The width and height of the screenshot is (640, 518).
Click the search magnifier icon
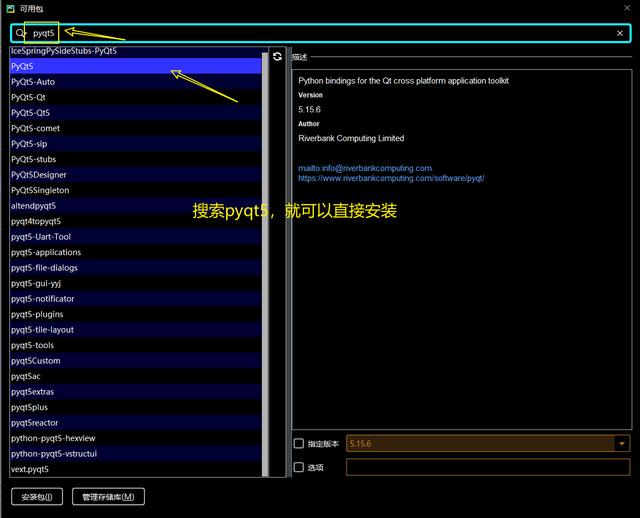click(20, 33)
